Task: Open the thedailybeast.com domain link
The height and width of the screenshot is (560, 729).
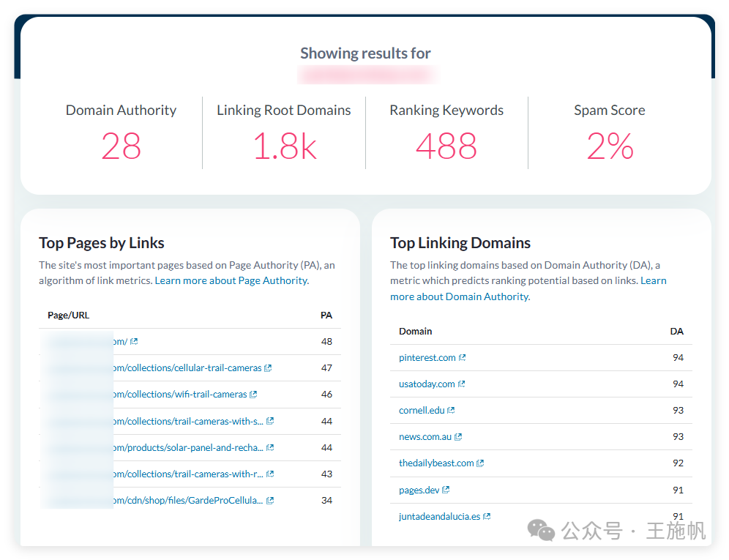Action: pos(436,463)
